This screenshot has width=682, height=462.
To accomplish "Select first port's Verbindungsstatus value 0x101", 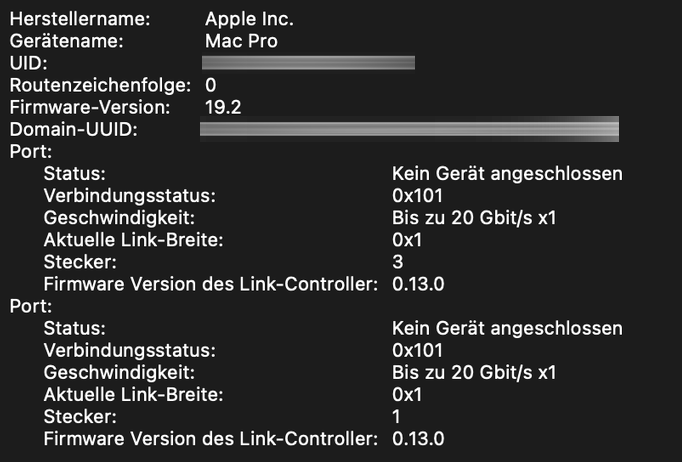I will tap(418, 196).
